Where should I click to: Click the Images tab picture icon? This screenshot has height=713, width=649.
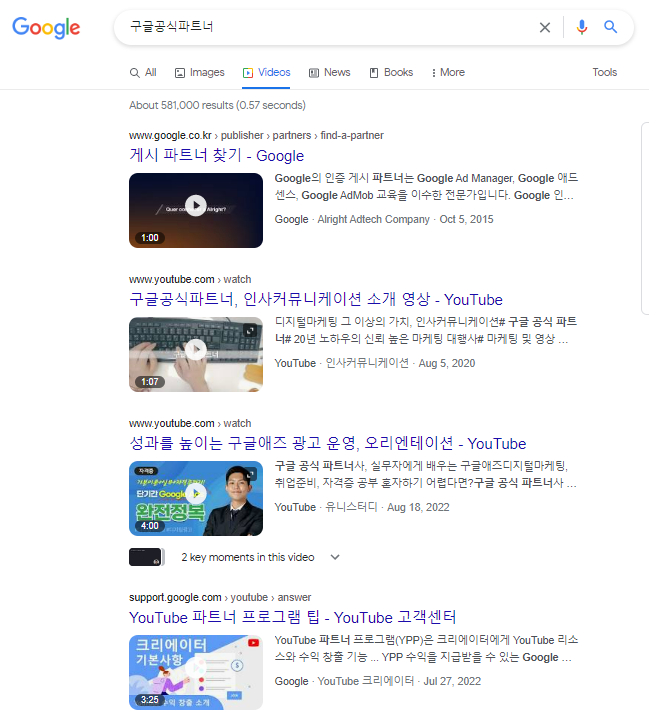coord(180,73)
